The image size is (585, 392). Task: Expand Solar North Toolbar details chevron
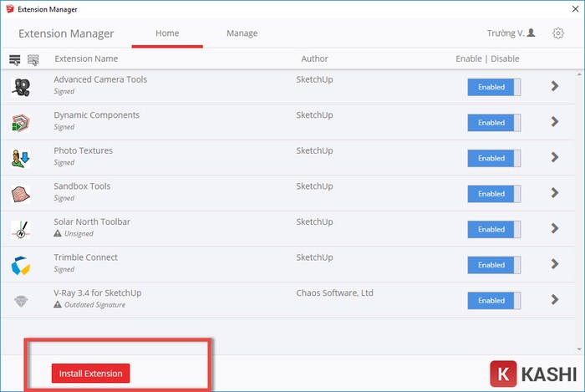(x=555, y=228)
